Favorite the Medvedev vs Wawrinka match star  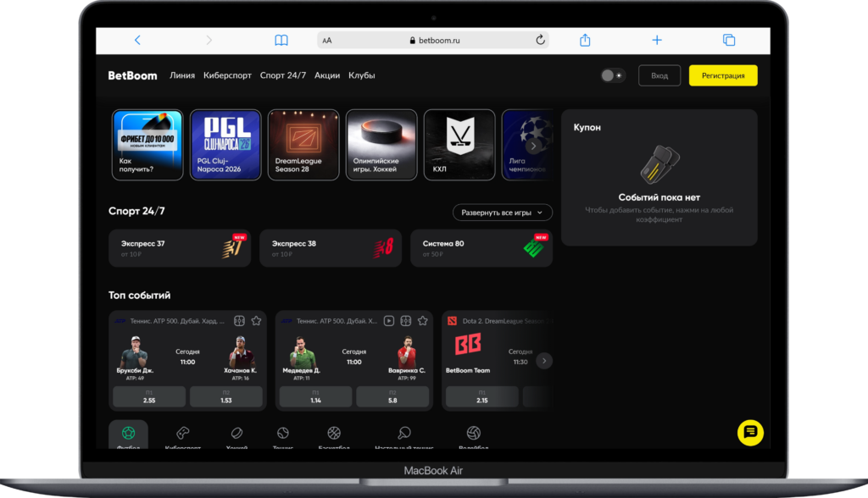pyautogui.click(x=423, y=320)
